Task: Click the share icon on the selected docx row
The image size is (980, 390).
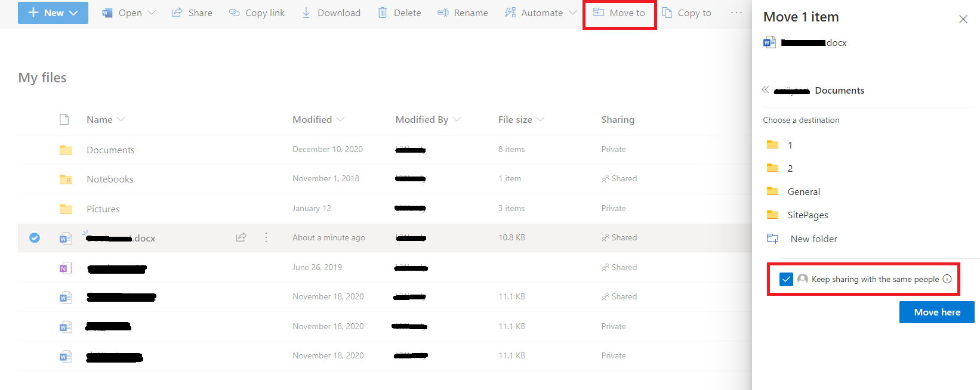Action: coord(241,237)
